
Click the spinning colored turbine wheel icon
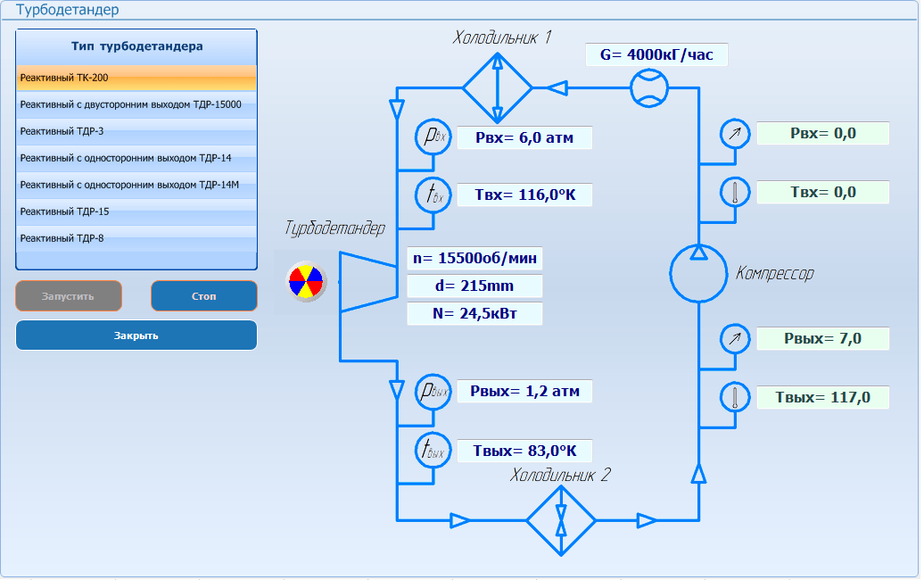(307, 281)
